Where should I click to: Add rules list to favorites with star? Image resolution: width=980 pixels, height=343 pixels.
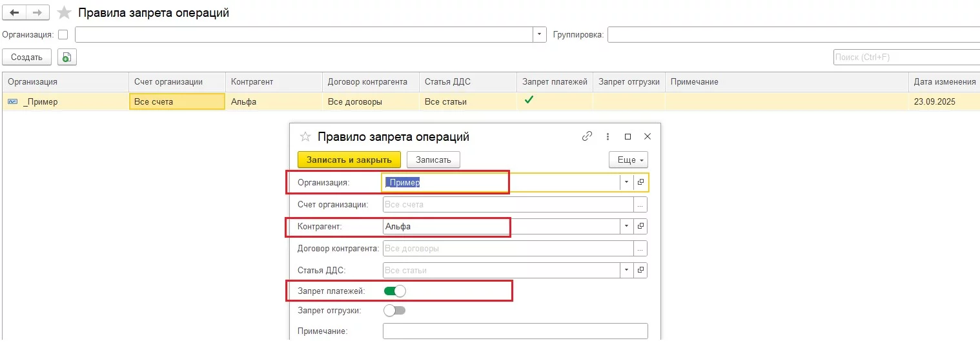[x=65, y=13]
